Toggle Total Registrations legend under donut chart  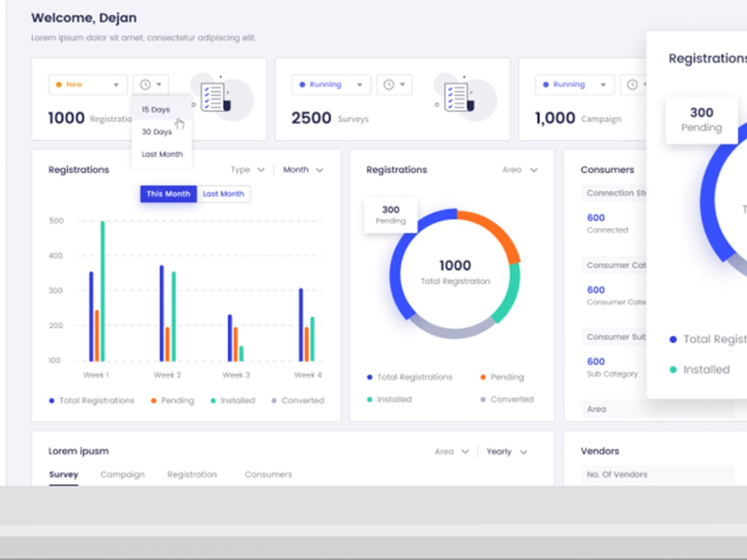pyautogui.click(x=409, y=377)
